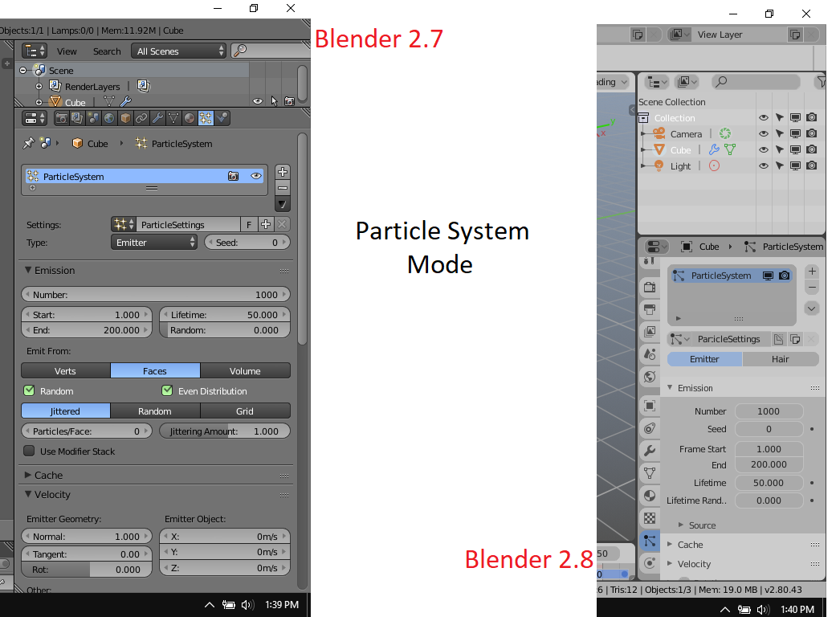Screen dimensions: 840x617
Task: Hide Camera with its eye icon in 2.8 outliner
Action: (764, 133)
